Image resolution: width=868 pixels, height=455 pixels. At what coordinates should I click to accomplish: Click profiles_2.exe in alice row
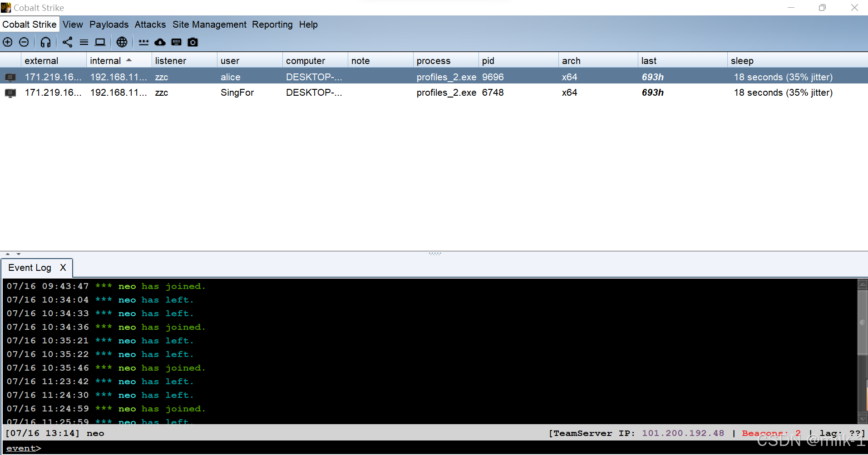click(446, 77)
